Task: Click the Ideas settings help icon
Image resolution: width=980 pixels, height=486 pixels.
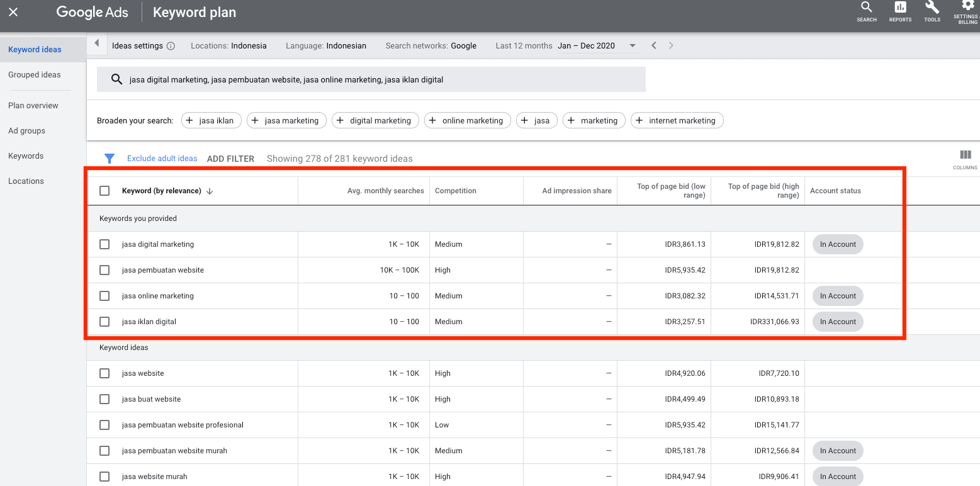Action: [171, 46]
